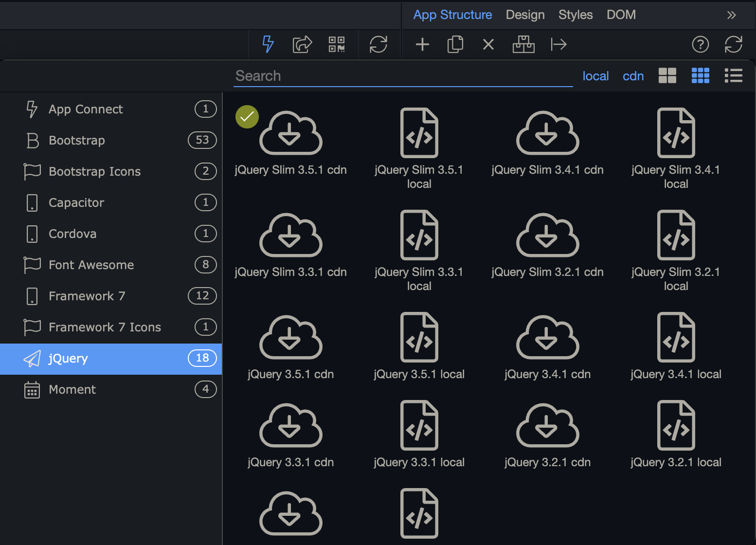
Task: Select jQuery Slim 3.5.1 cdn item
Action: pos(290,141)
